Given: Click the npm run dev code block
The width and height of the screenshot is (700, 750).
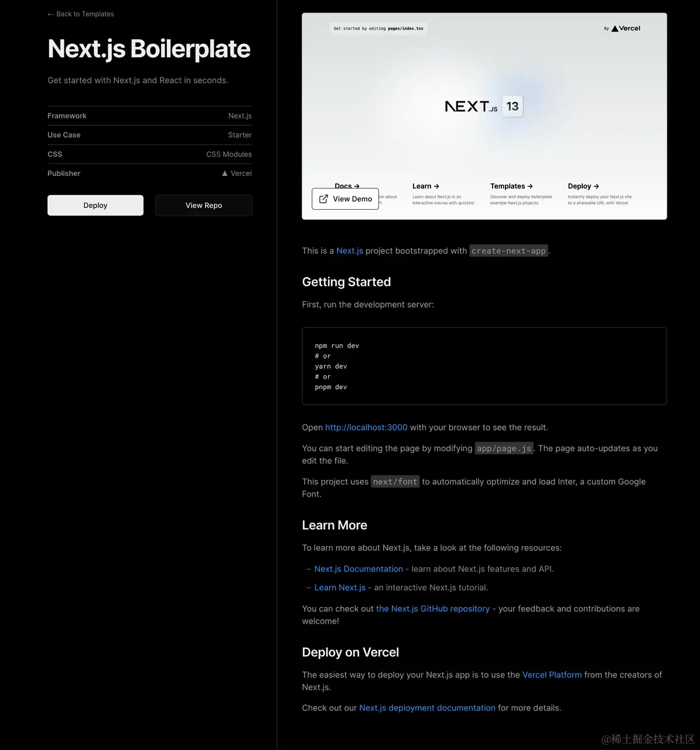Looking at the screenshot, I should pyautogui.click(x=484, y=366).
